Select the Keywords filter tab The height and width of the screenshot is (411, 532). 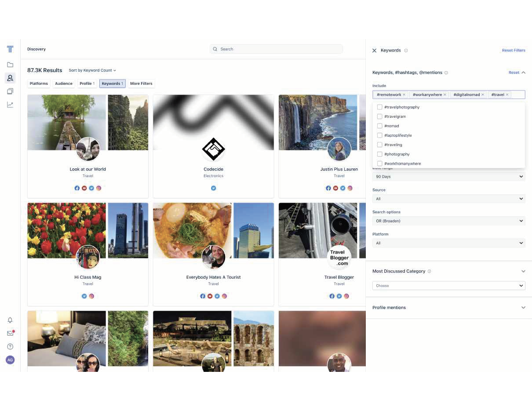(113, 84)
